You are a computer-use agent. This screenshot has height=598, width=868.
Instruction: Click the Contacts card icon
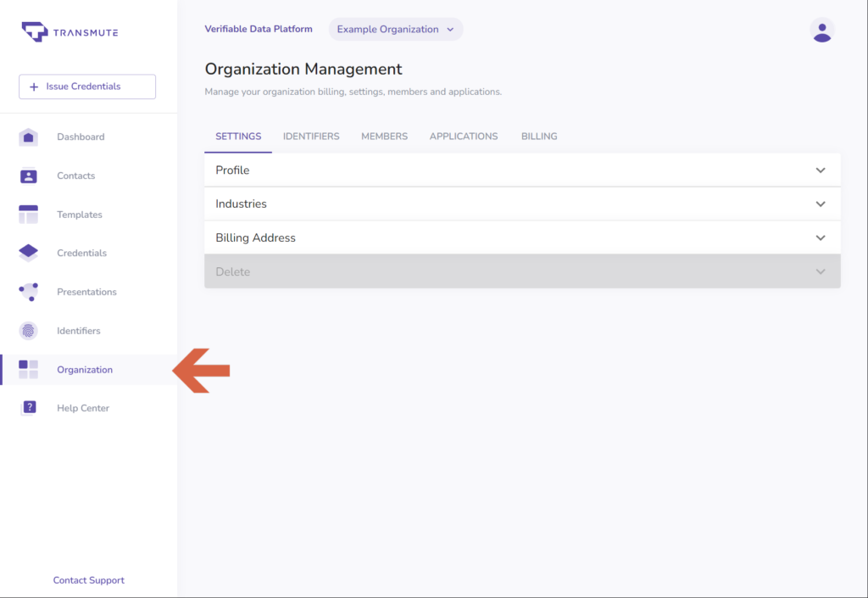click(28, 176)
